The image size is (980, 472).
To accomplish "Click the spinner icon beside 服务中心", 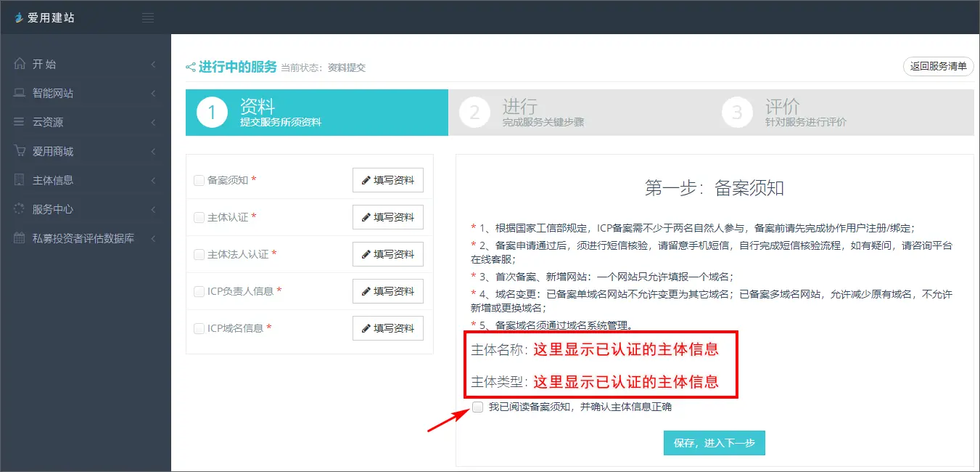I will coord(20,209).
